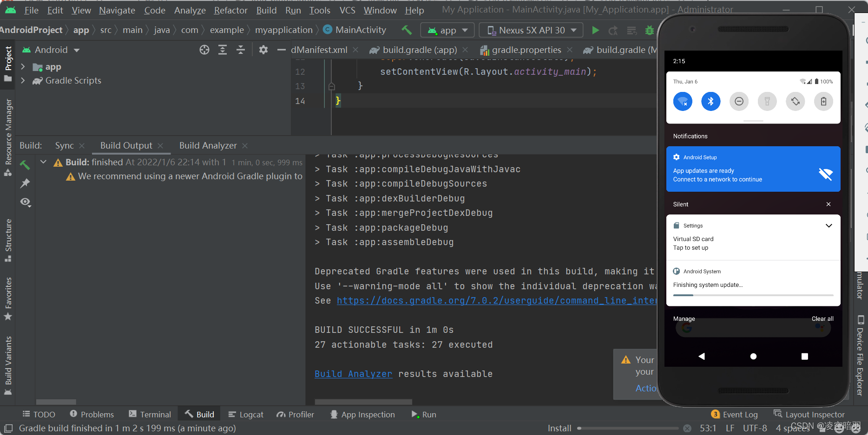Open the Event Log button
Viewport: 868px width, 435px height.
(x=734, y=414)
